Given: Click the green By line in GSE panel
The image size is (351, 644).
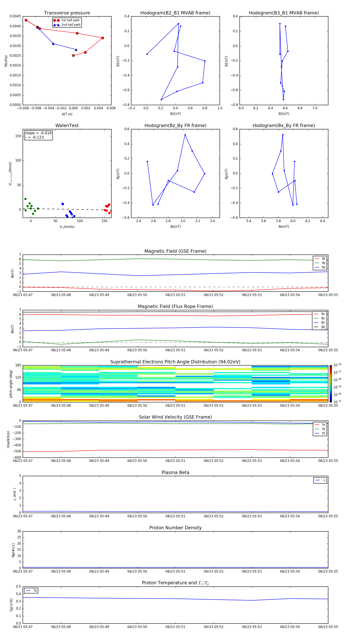Looking at the screenshot, I should [x=175, y=259].
